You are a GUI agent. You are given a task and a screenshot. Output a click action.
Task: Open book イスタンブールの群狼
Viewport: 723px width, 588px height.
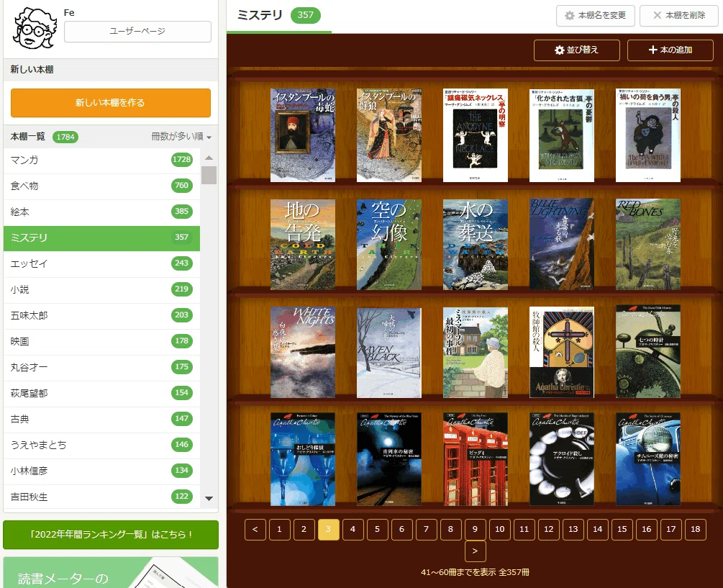388,135
